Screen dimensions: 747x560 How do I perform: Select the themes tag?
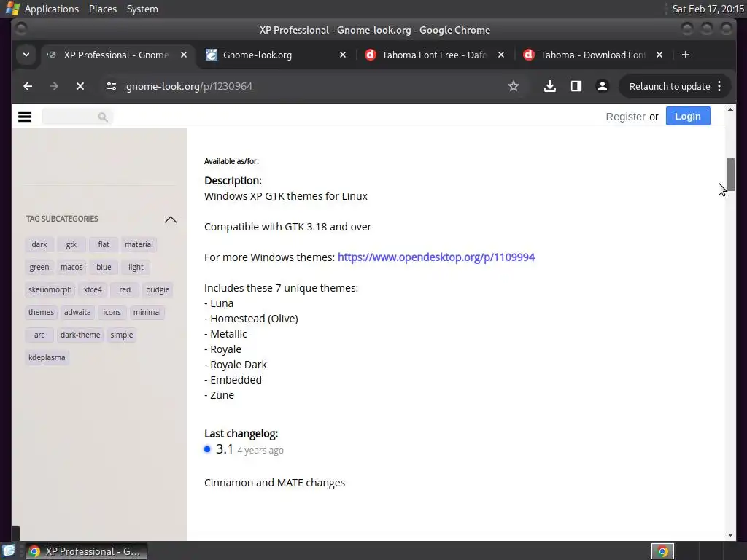41,312
